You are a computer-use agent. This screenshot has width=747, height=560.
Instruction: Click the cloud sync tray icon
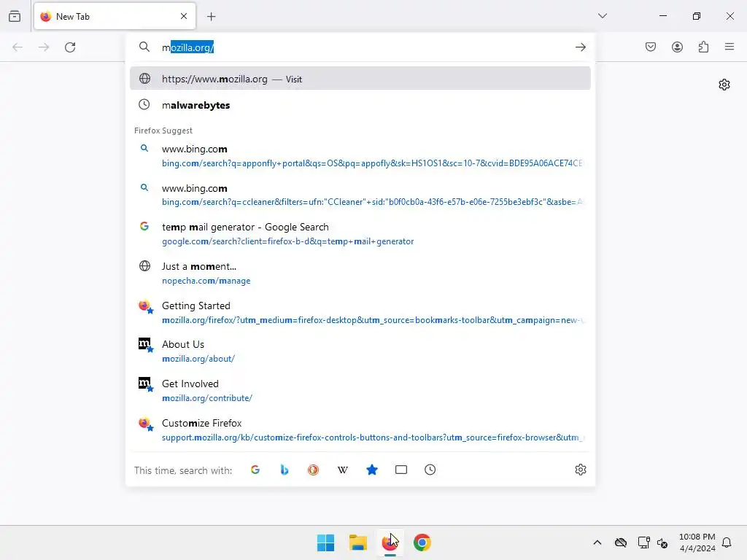[x=620, y=542]
